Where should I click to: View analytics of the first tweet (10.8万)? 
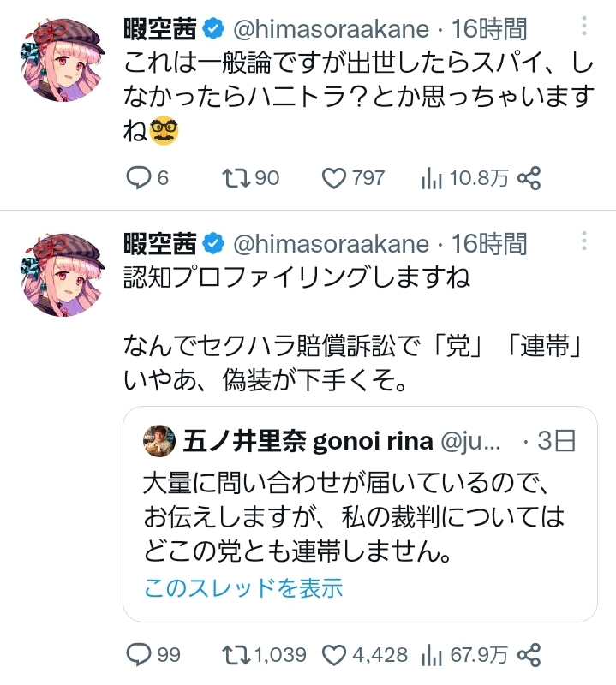pos(431,178)
